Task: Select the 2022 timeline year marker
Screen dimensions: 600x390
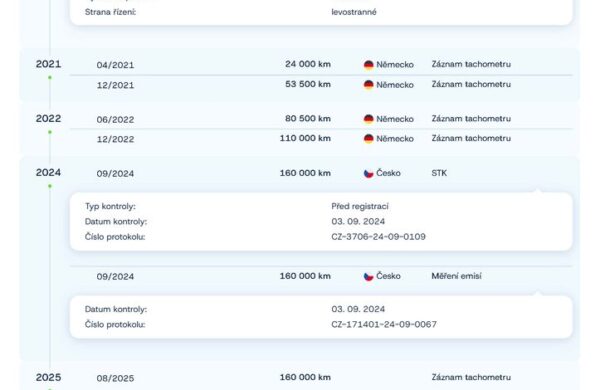Action: pyautogui.click(x=48, y=119)
